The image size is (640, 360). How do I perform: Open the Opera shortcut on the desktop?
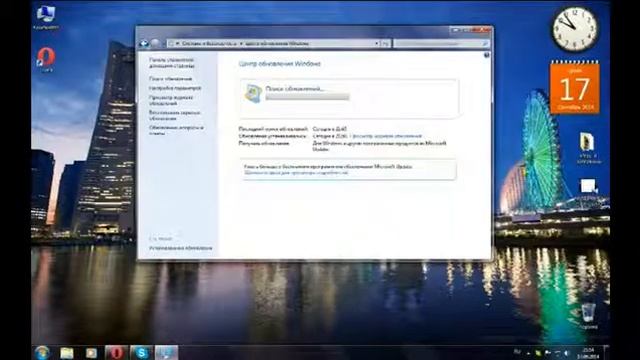tap(46, 60)
